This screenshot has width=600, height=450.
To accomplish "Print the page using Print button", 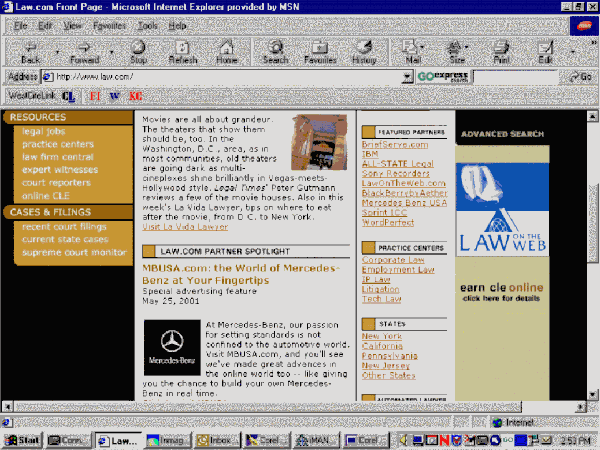I will point(501,51).
